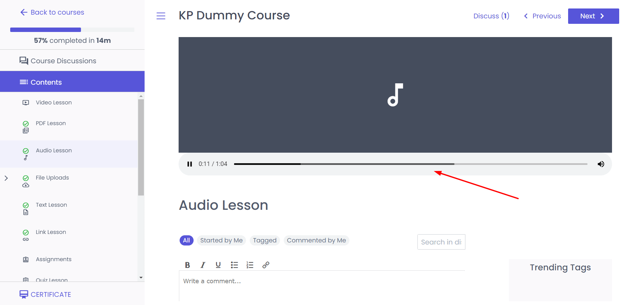Click the Course Discussions chat icon

24,61
